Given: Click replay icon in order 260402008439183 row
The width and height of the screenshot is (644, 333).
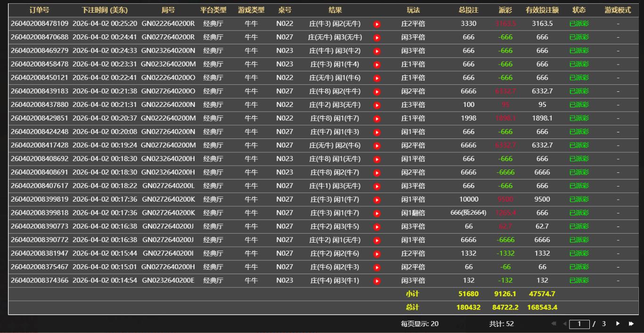Looking at the screenshot, I should [377, 91].
